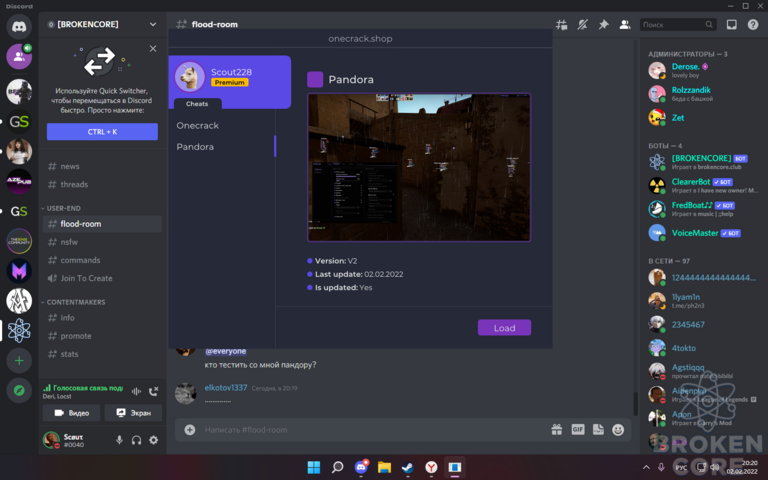
Task: Close the Quick Switcher tip
Action: [x=153, y=48]
